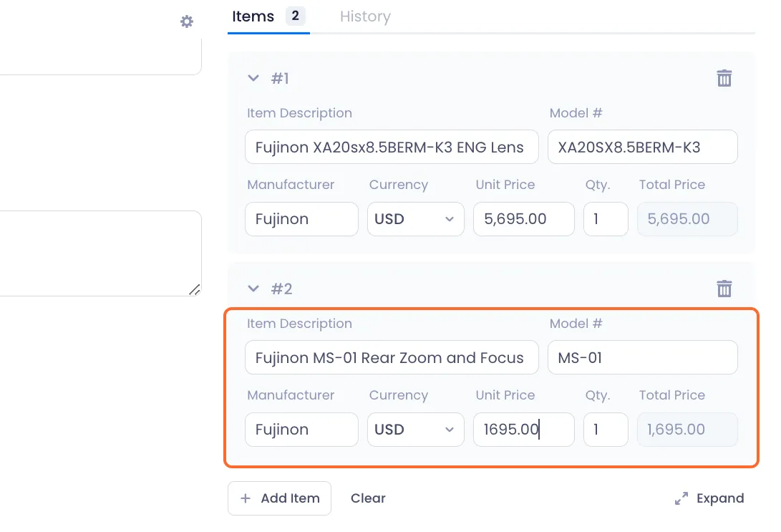Edit Manufacturer field in item #1
The height and width of the screenshot is (532, 781).
pos(301,218)
